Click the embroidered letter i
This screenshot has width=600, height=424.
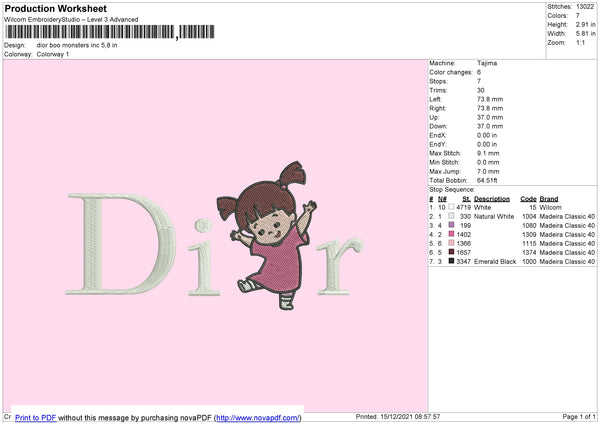[204, 257]
